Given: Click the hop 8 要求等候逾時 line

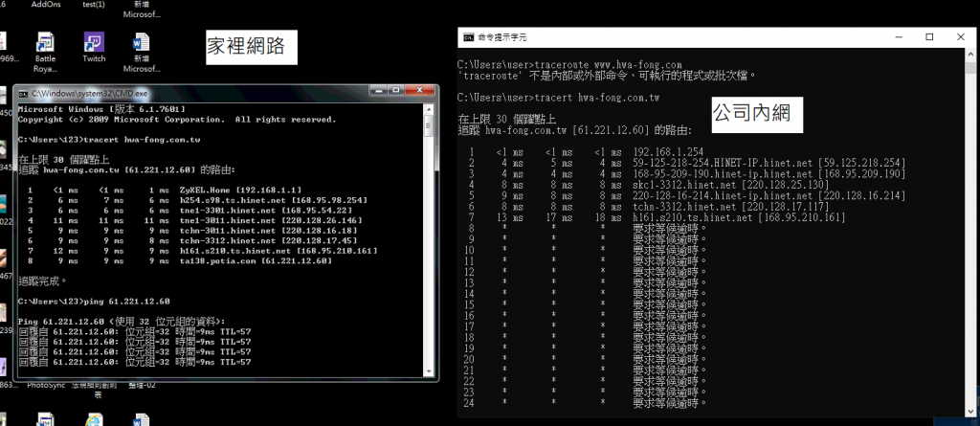Looking at the screenshot, I should click(x=588, y=229).
